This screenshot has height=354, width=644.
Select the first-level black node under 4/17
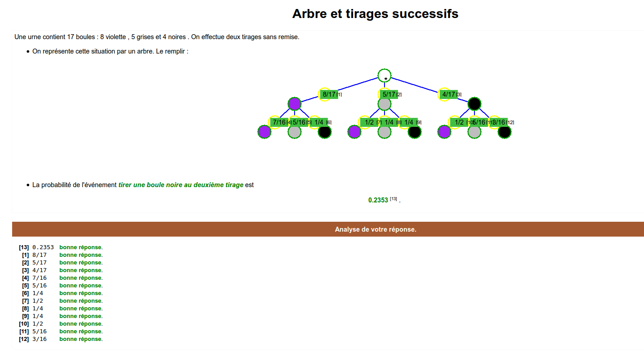pyautogui.click(x=474, y=104)
